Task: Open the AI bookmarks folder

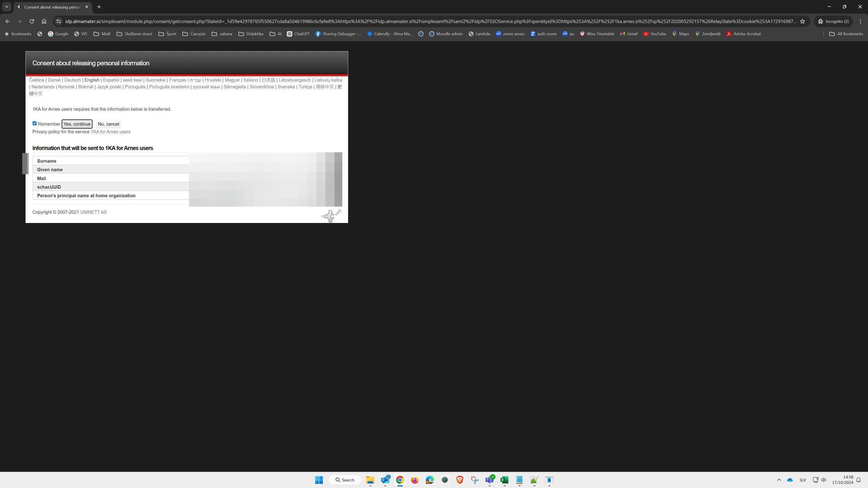Action: 275,34
